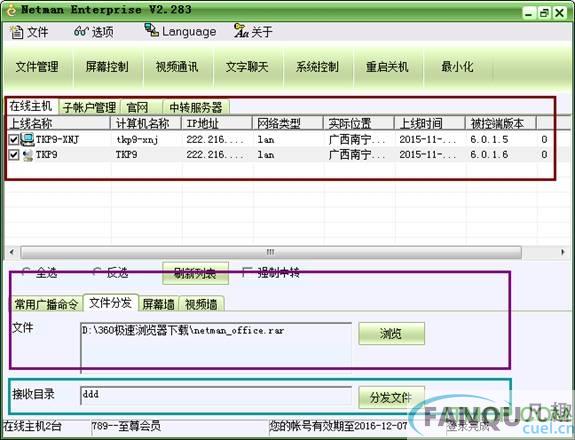575x440 pixels.
Task: Uncheck the TKP9 host checkbox
Action: 14,155
